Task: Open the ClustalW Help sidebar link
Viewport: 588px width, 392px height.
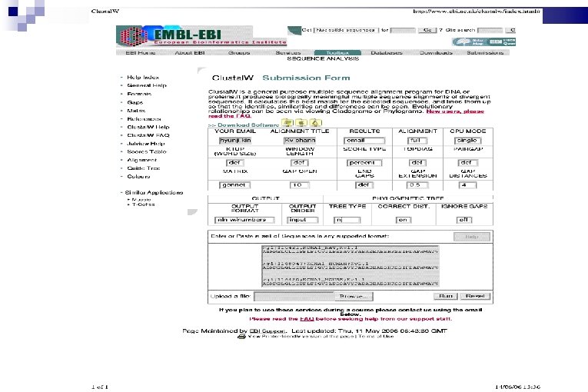Action: click(148, 127)
